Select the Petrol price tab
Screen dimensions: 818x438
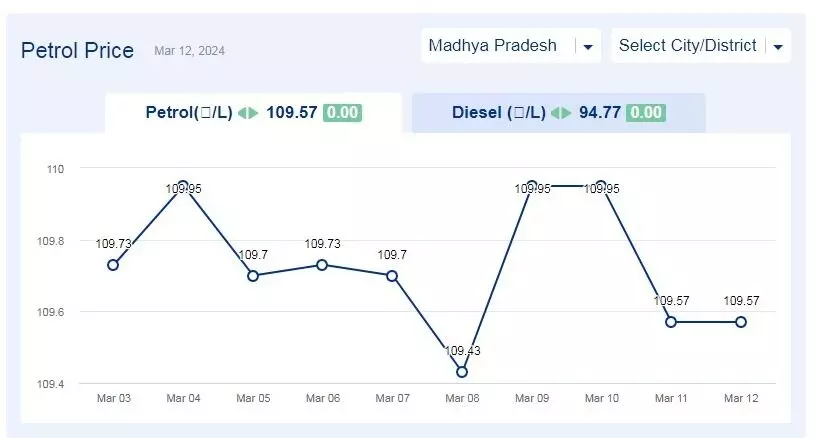254,113
